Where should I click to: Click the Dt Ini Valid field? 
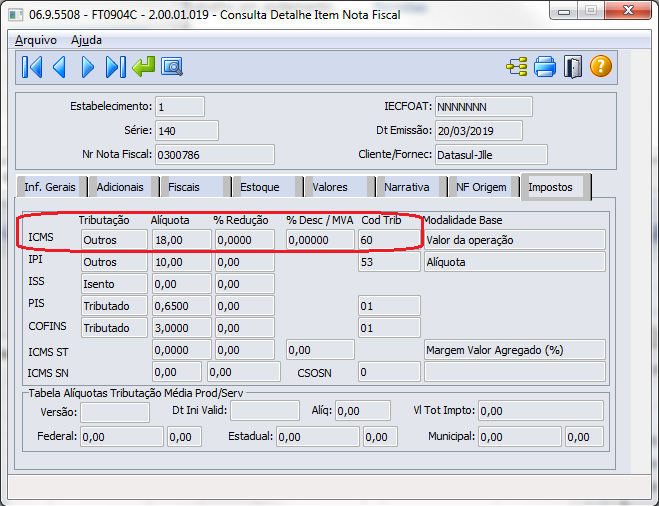tap(265, 411)
